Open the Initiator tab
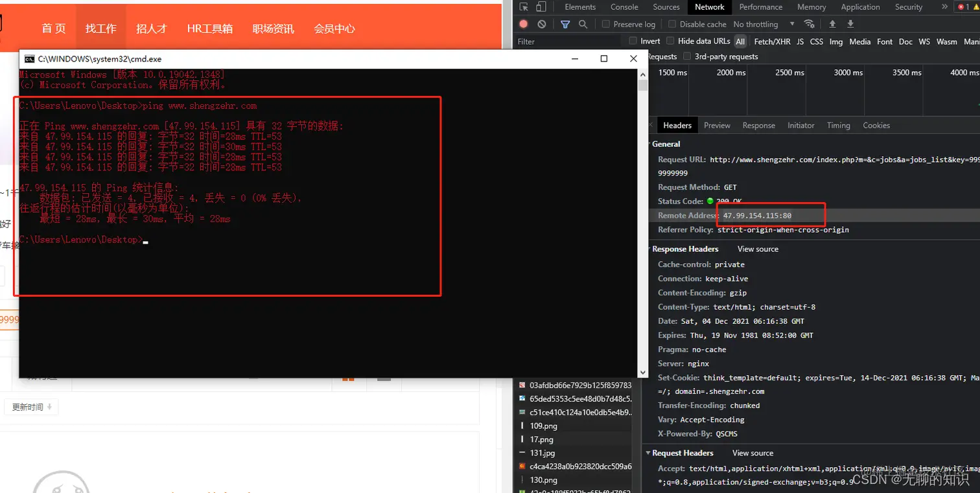 tap(801, 126)
